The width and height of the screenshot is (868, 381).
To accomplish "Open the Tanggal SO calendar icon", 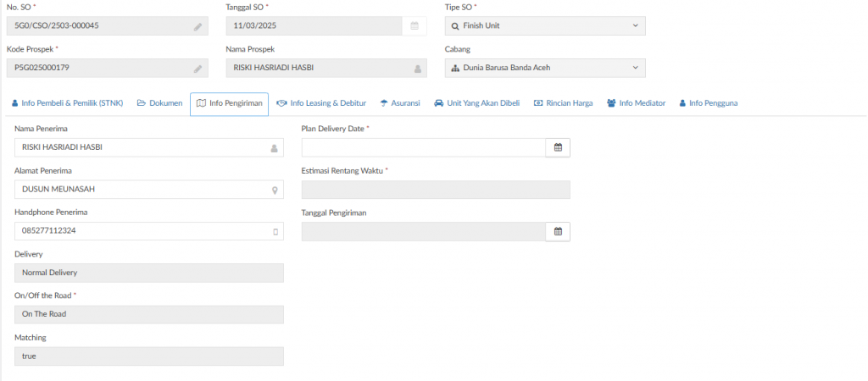I will (415, 26).
